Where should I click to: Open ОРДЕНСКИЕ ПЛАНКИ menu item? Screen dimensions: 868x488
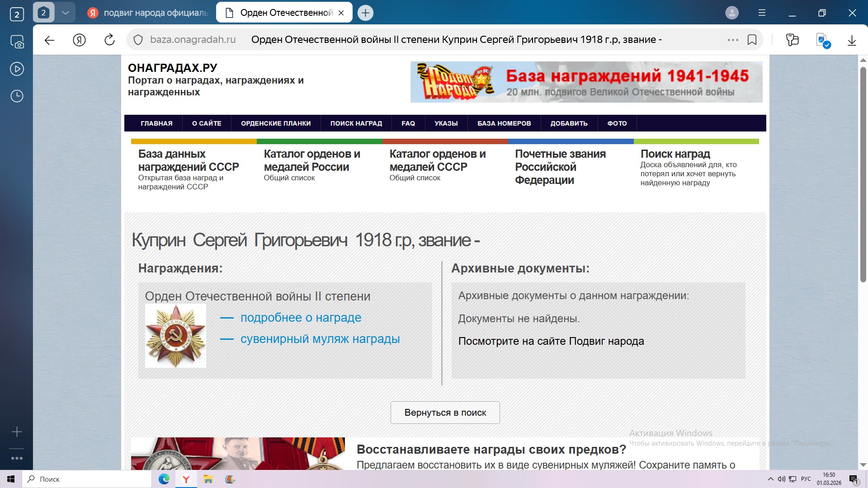coord(276,123)
